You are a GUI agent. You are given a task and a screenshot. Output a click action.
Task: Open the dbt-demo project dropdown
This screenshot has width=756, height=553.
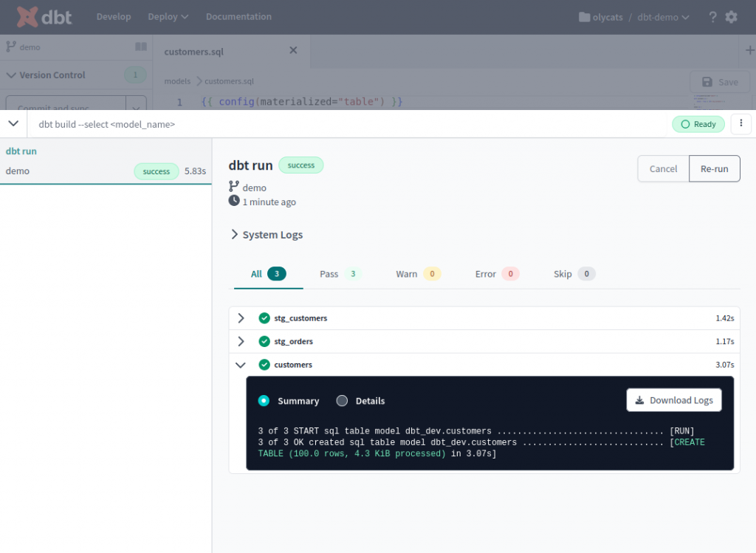tap(663, 18)
